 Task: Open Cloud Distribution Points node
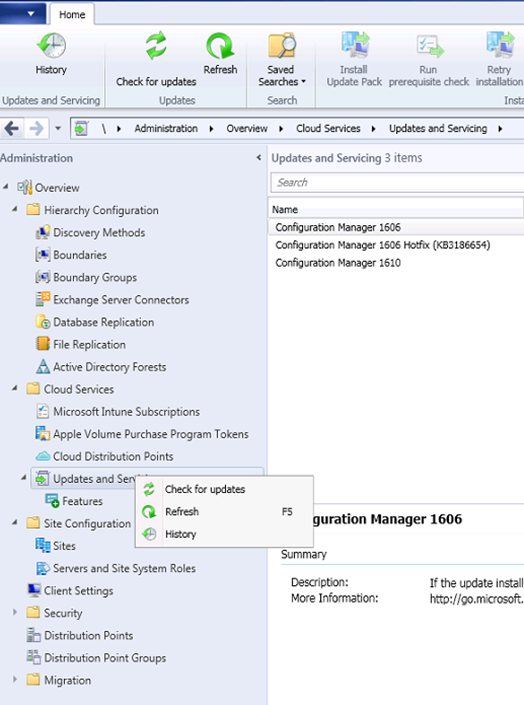click(104, 456)
